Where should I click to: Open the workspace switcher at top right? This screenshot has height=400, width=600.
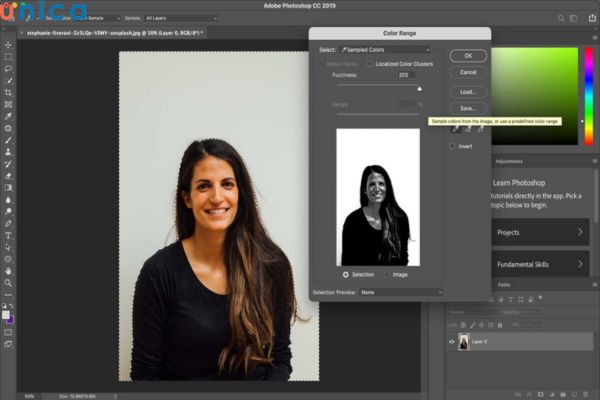tap(574, 18)
